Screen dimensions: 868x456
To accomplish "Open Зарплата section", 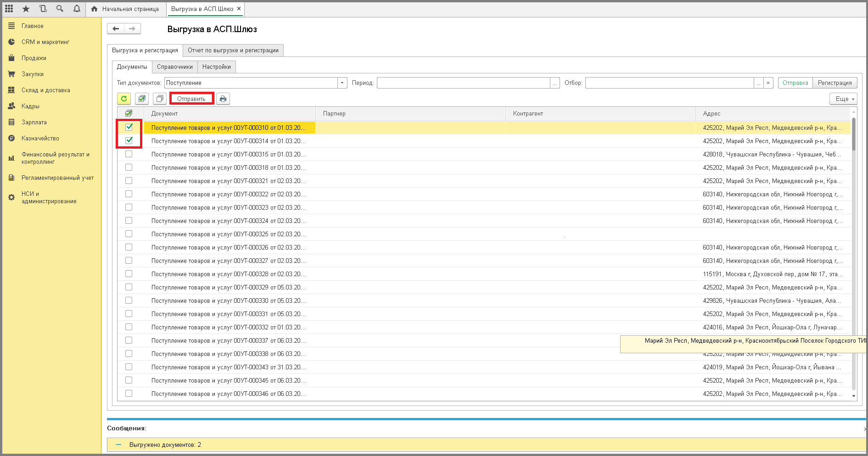I will [x=34, y=122].
